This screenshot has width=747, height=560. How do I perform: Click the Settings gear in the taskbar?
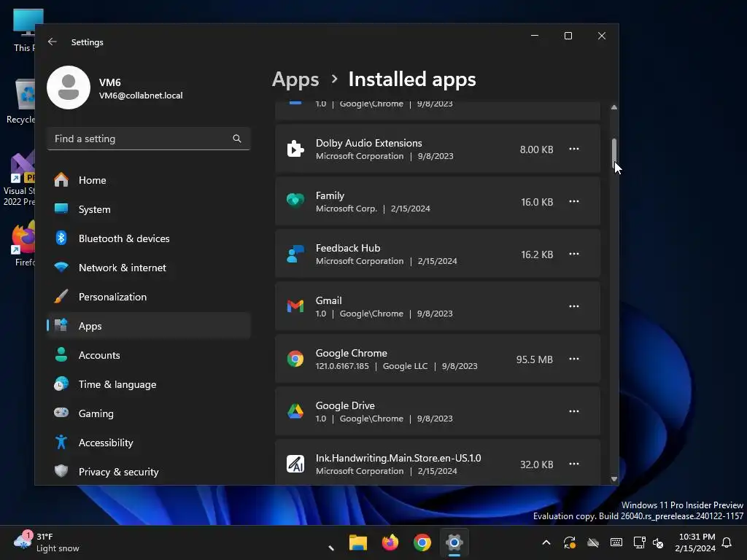(454, 542)
